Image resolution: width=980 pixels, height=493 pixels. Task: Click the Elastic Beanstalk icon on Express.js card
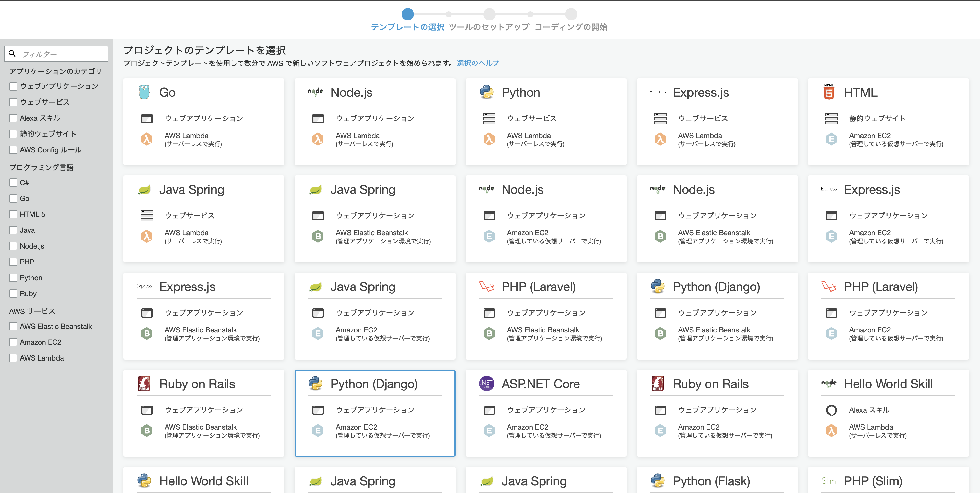(146, 333)
